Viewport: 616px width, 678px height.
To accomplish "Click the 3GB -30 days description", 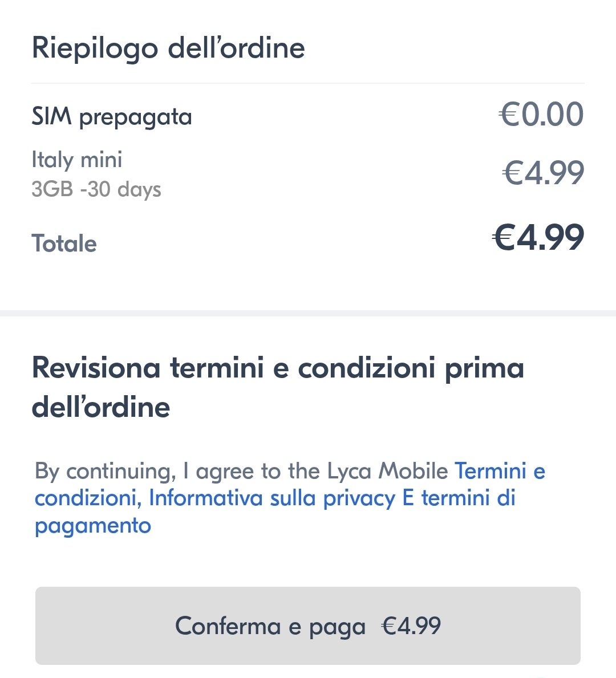I will click(96, 189).
